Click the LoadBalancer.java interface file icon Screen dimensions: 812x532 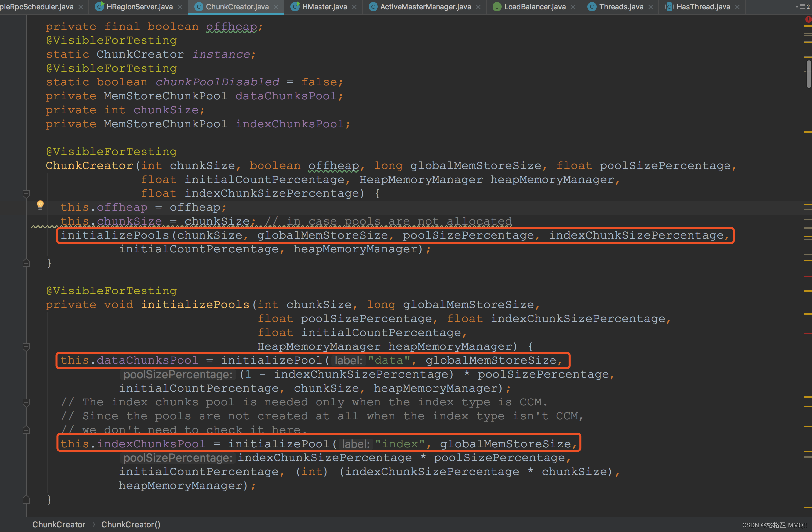[x=497, y=7]
